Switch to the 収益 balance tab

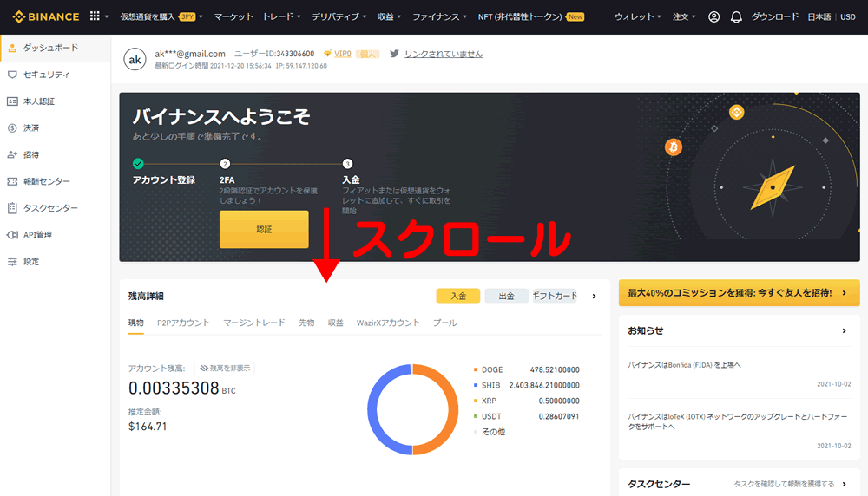[335, 323]
